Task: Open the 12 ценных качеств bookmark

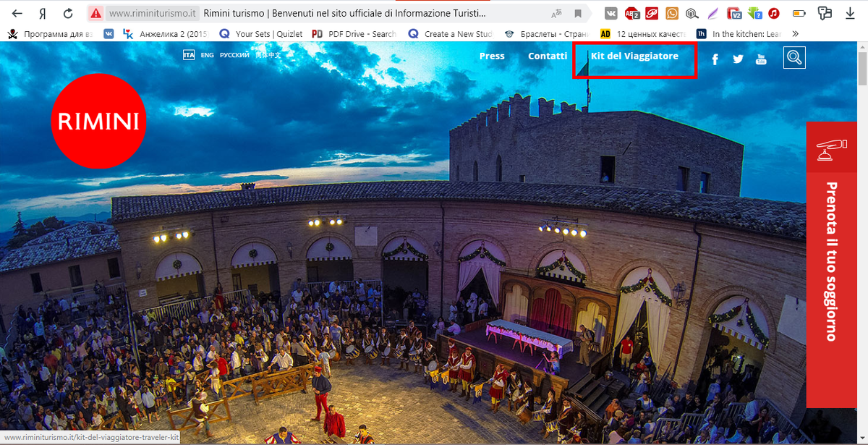Action: click(642, 33)
